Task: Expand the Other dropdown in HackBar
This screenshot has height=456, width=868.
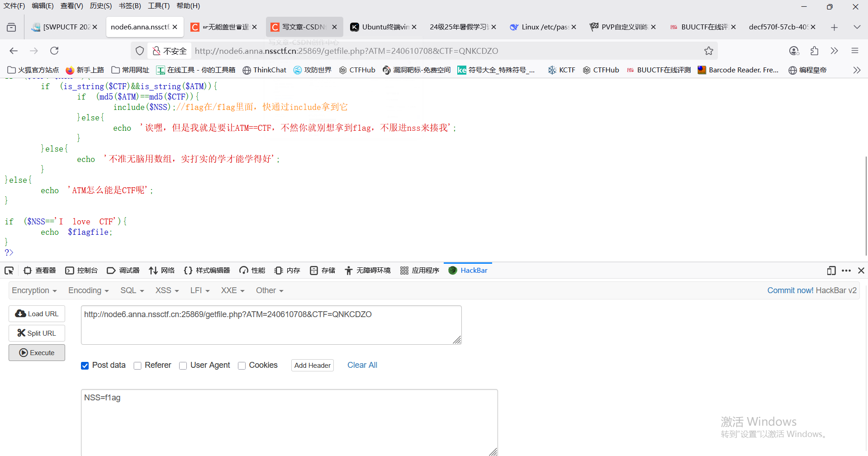Action: [270, 290]
